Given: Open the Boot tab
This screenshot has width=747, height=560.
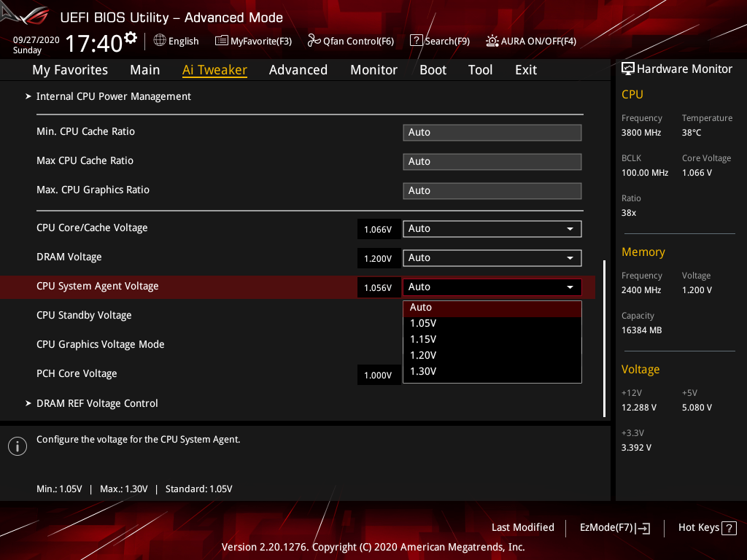Looking at the screenshot, I should (433, 70).
